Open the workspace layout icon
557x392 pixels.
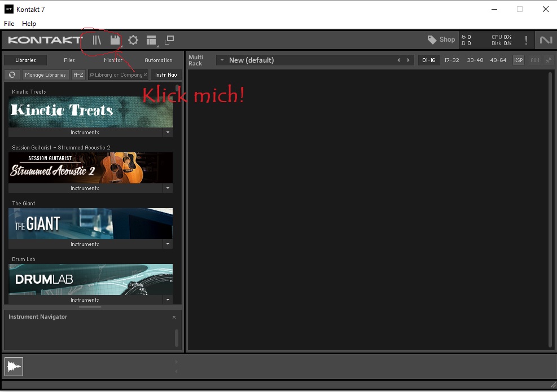click(x=151, y=40)
